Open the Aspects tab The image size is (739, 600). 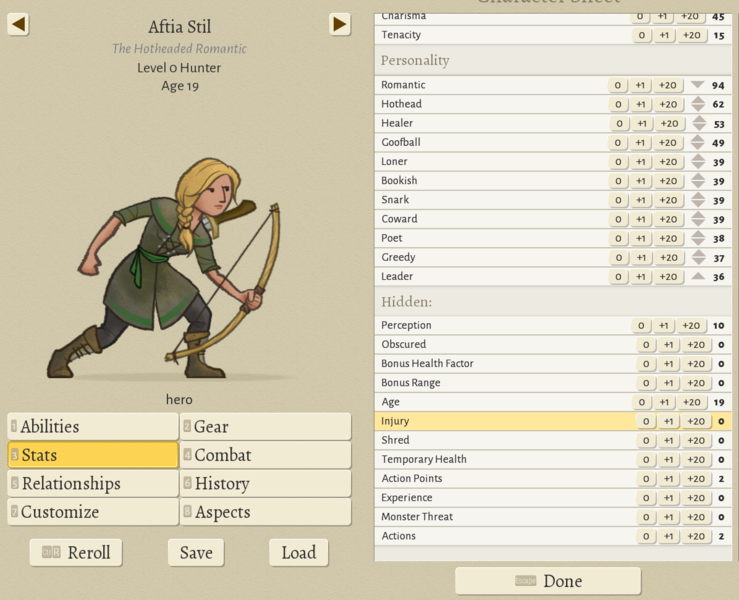(266, 512)
